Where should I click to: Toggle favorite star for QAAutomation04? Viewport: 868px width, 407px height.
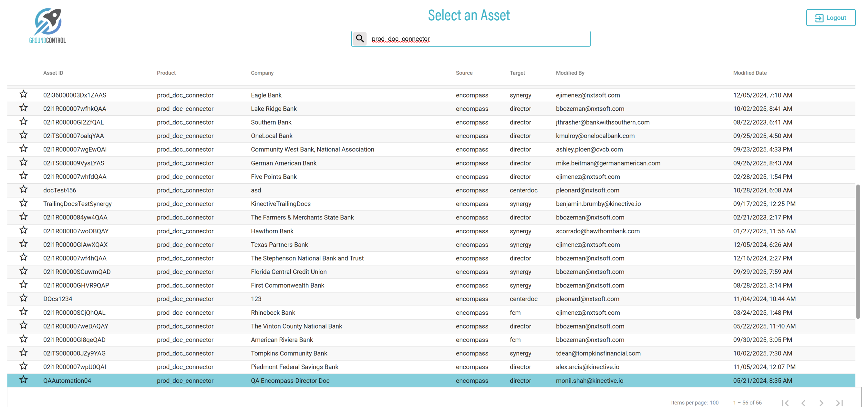(x=23, y=380)
